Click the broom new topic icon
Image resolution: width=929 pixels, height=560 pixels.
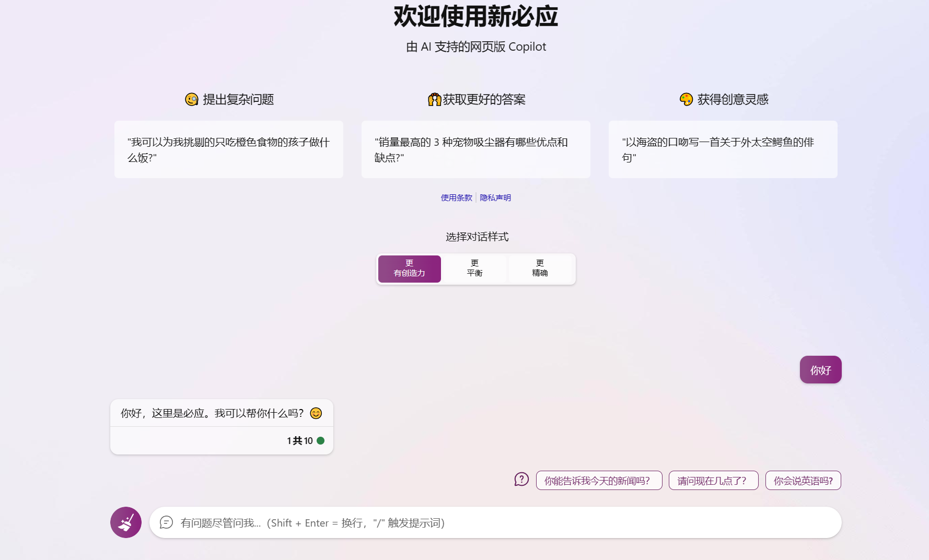126,522
